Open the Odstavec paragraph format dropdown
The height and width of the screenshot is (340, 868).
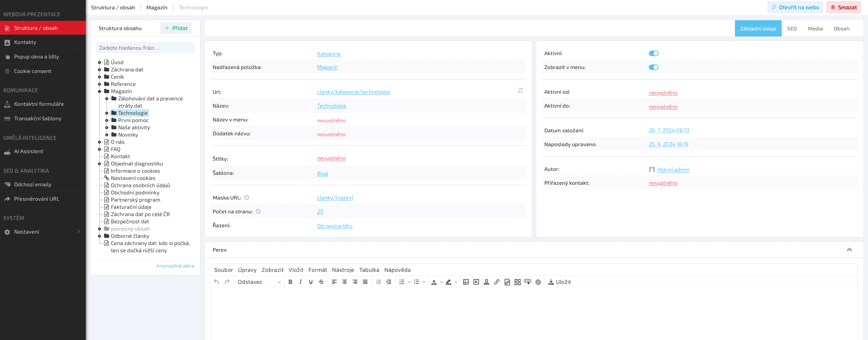pos(259,282)
